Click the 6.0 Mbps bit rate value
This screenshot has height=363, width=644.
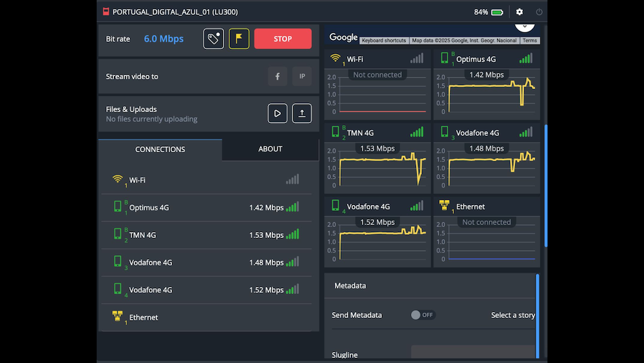(x=164, y=39)
